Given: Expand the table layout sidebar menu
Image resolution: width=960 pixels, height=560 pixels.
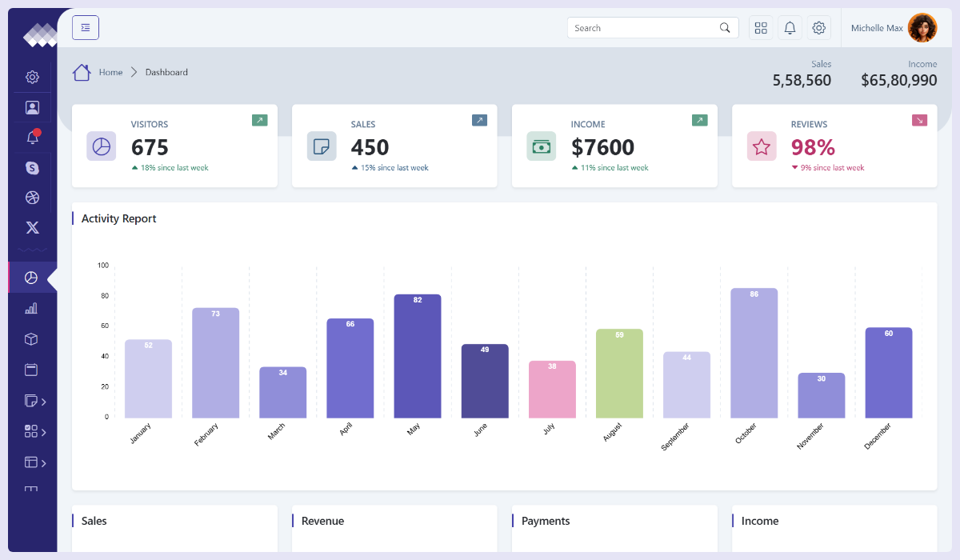Looking at the screenshot, I should pyautogui.click(x=32, y=462).
